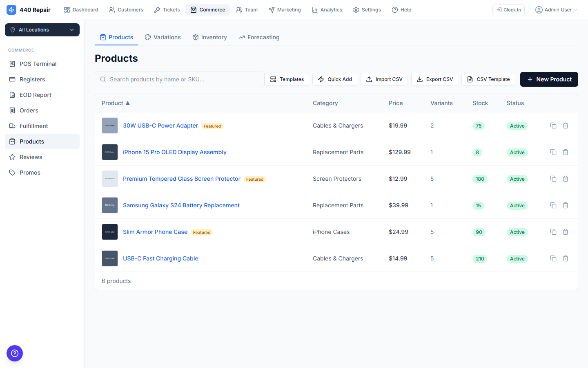Open the purple help bubble
The image size is (588, 368).
click(x=15, y=353)
